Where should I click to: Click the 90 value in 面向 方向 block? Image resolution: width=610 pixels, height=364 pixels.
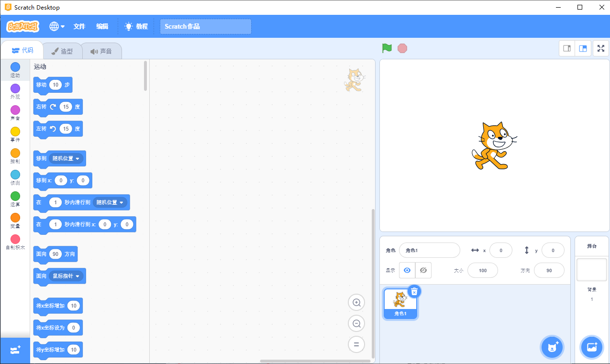[x=55, y=254]
